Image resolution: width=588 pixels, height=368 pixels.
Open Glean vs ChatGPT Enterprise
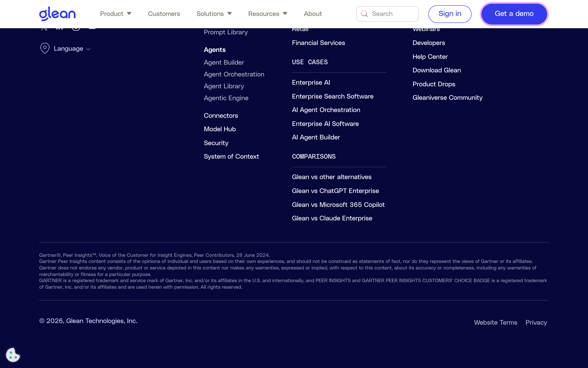[x=335, y=191]
